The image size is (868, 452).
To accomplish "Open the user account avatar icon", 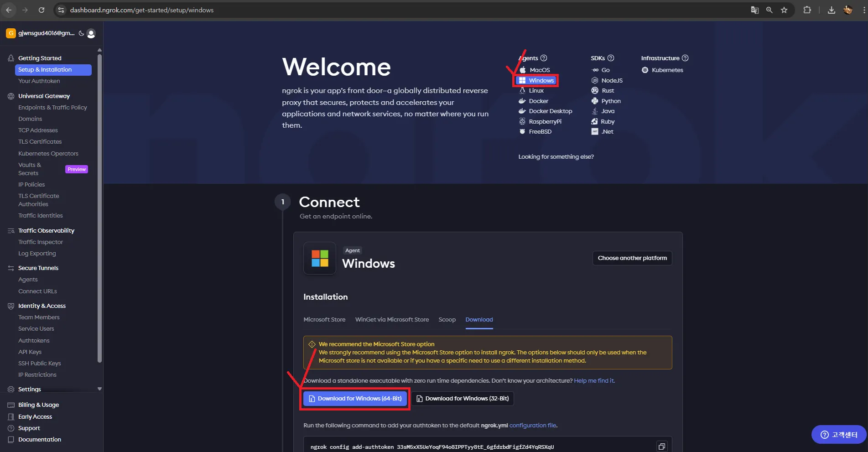I will 91,33.
